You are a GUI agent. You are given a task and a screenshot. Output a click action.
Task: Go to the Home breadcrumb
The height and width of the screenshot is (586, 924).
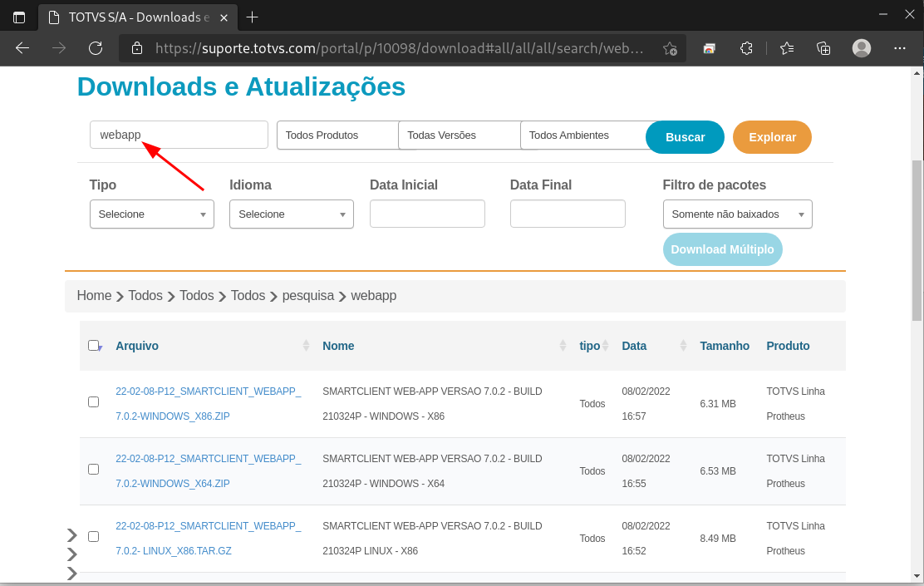point(94,295)
